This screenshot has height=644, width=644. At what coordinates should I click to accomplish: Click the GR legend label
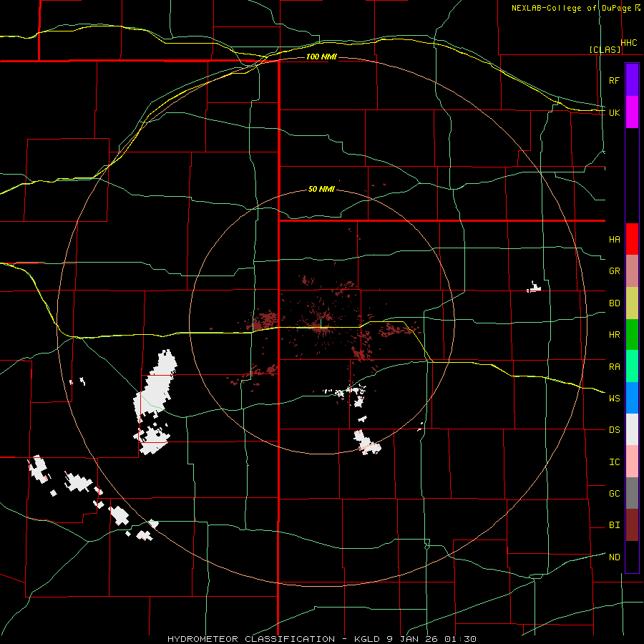click(614, 271)
